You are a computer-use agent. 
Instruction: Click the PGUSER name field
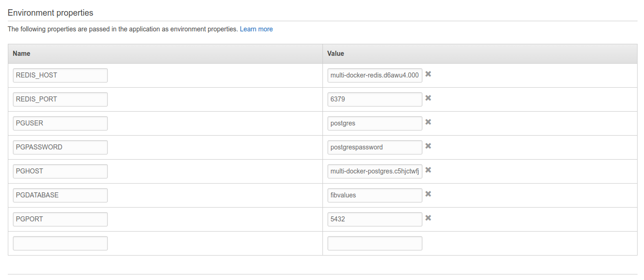(x=60, y=123)
